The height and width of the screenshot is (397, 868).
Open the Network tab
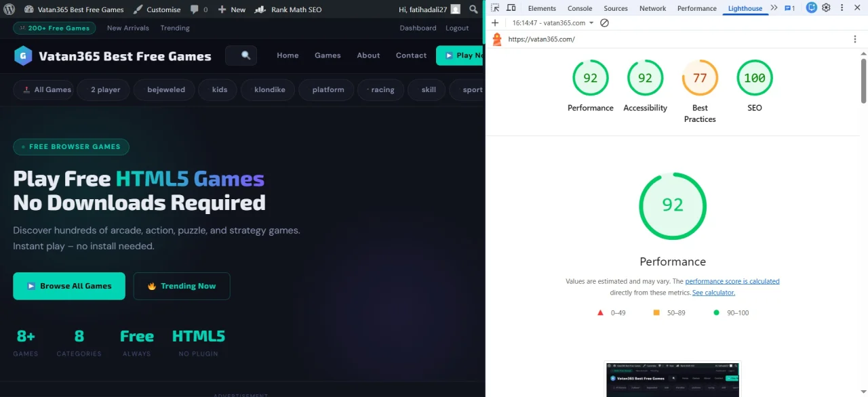[652, 8]
